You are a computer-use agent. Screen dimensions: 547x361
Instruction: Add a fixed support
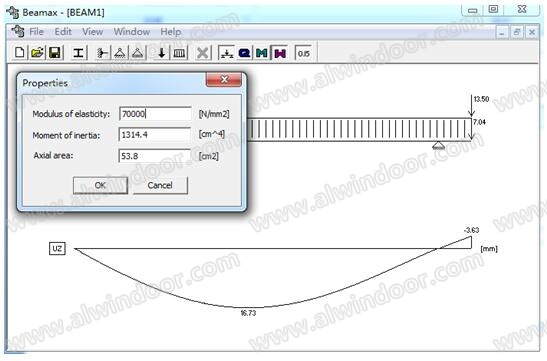click(x=102, y=53)
